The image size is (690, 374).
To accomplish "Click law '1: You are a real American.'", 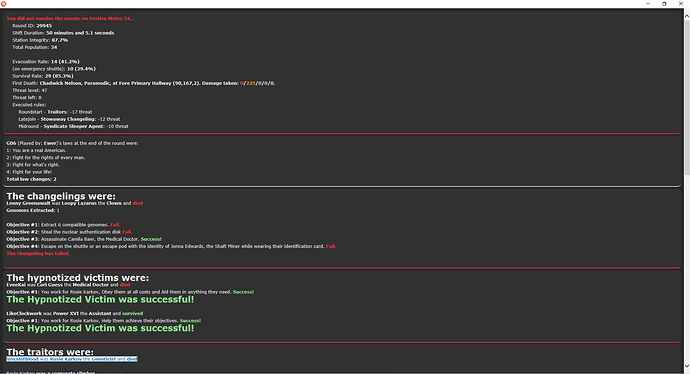I will click(x=36, y=150).
